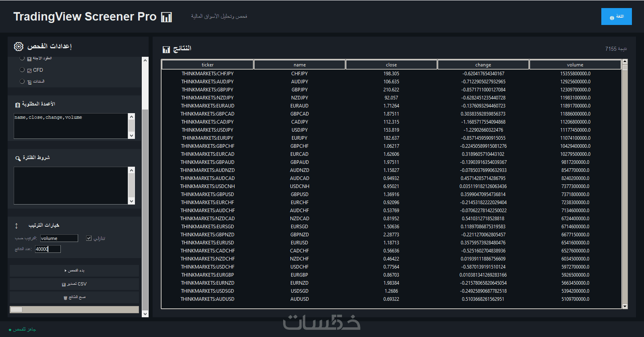Image resolution: width=644 pixels, height=337 pixels.
Task: Click the close value 1.18713
Action: (391, 243)
